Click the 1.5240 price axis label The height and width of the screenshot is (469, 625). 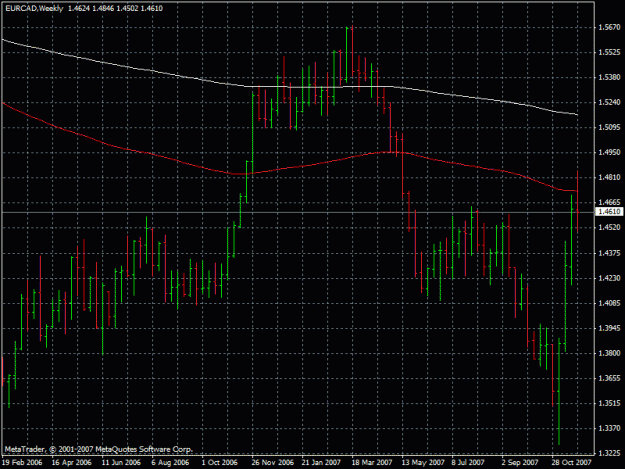(x=609, y=102)
